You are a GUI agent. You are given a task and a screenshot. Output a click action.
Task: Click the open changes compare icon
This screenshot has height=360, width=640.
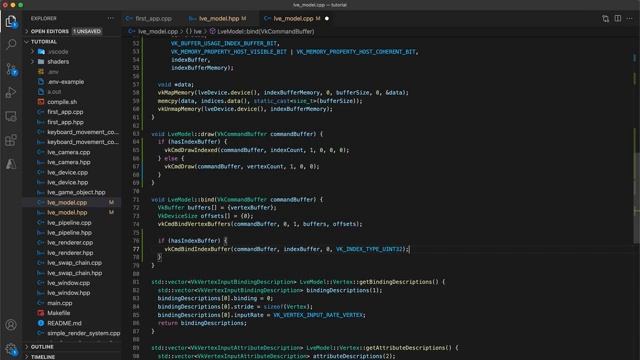pos(605,18)
